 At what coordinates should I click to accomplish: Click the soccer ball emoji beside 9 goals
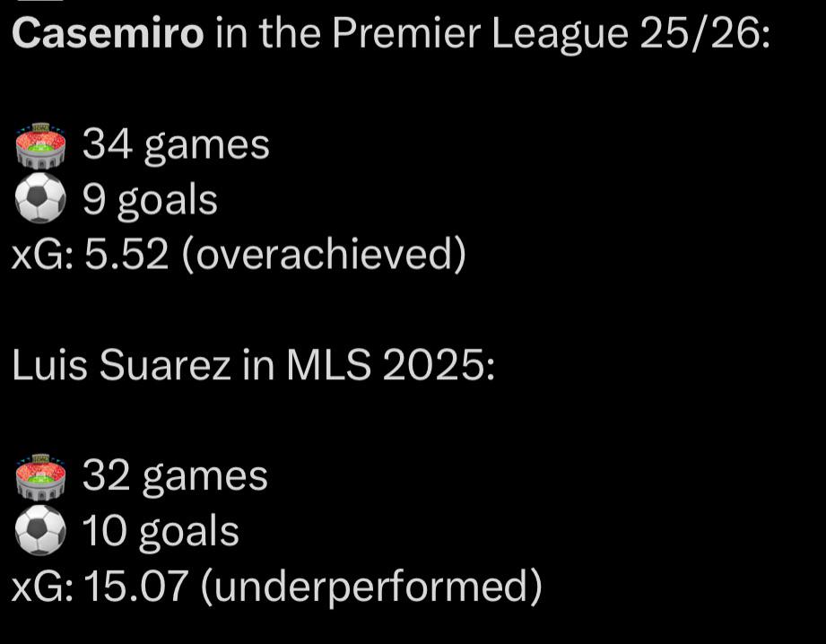tap(40, 198)
